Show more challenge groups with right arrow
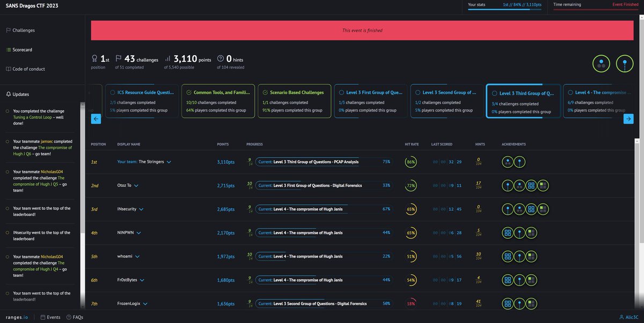644x323 pixels. [x=628, y=119]
